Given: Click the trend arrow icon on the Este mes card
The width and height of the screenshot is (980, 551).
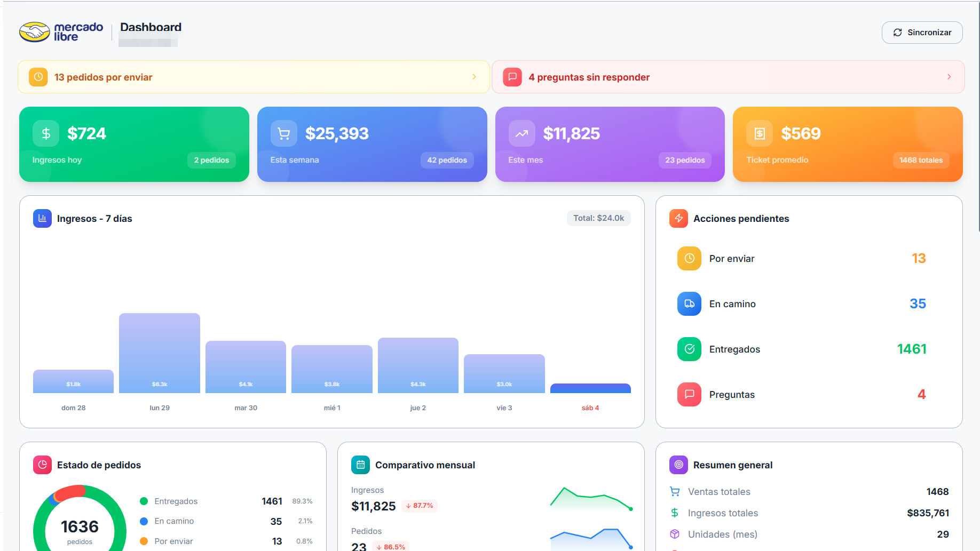Looking at the screenshot, I should (522, 133).
